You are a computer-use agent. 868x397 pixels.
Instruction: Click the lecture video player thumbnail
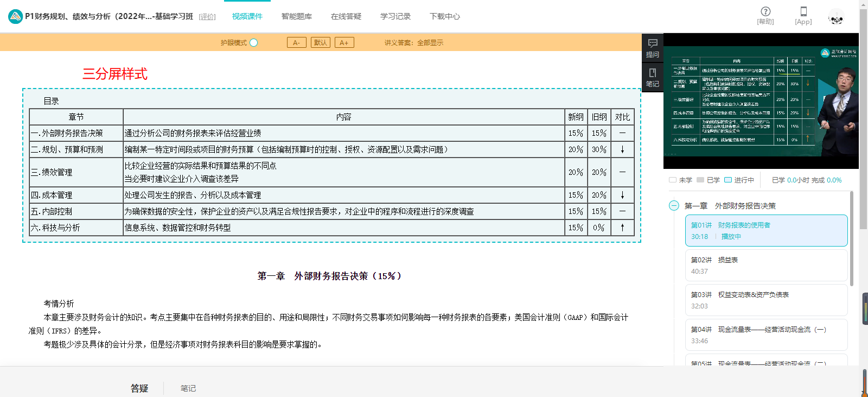coord(761,101)
